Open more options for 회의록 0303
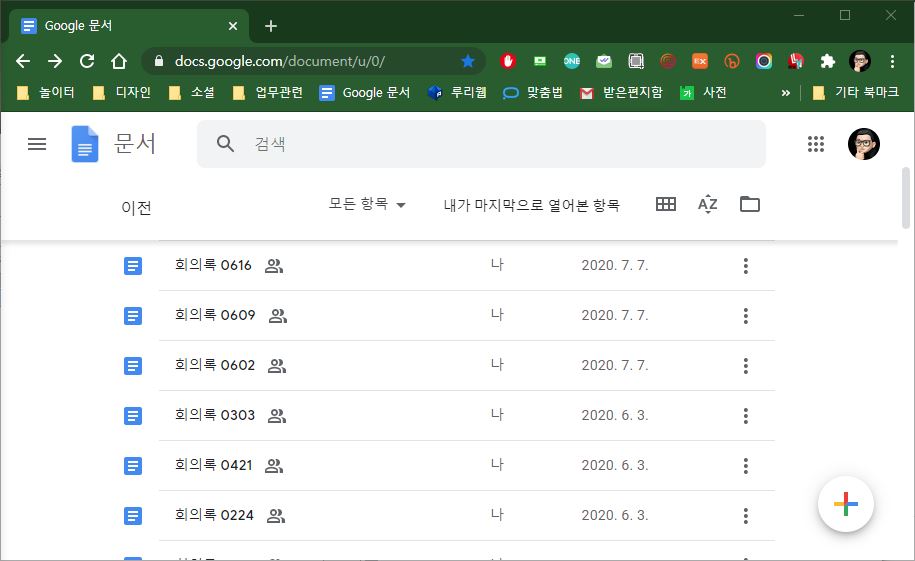The image size is (915, 561). click(x=746, y=416)
